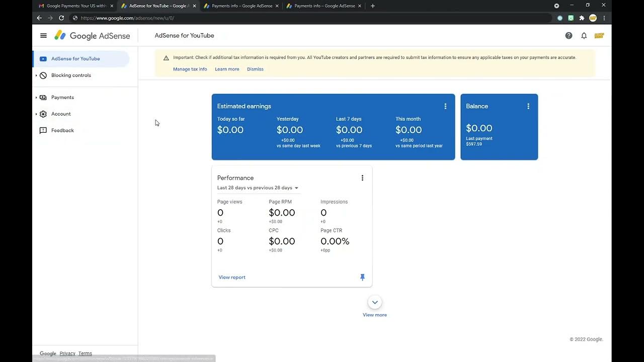This screenshot has width=644, height=362.
Task: Expand the Blocking controls section
Action: 36,75
